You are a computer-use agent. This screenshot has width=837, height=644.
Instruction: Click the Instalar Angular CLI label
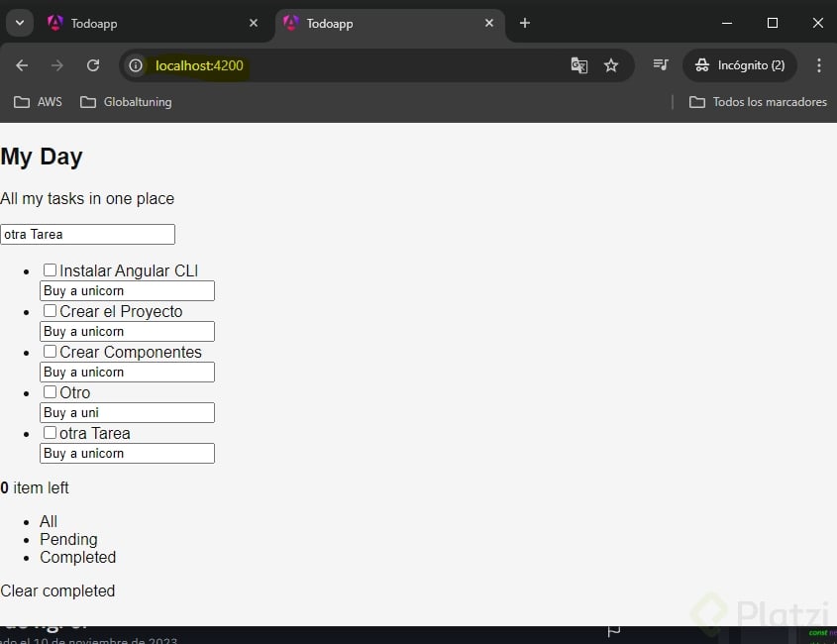click(x=129, y=270)
